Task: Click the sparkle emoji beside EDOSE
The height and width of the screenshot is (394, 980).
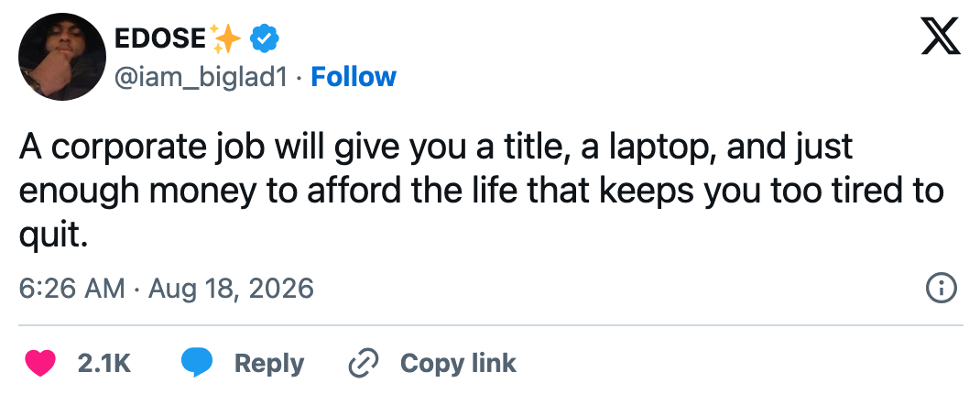Action: (x=225, y=38)
